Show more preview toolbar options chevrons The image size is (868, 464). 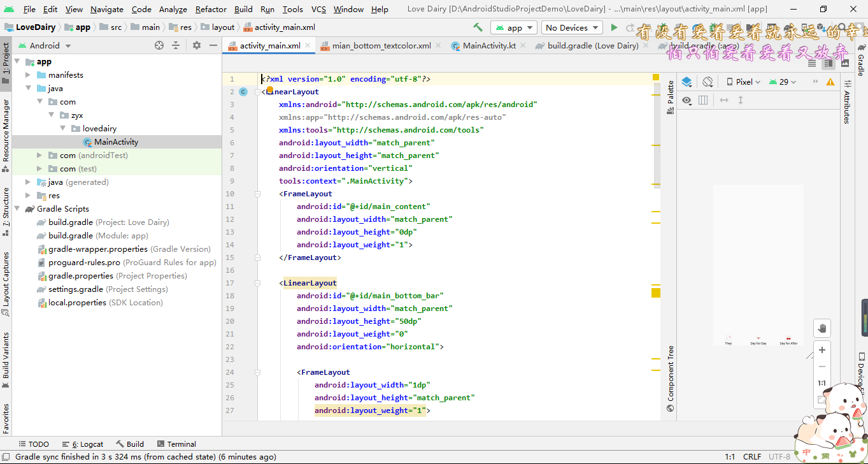pyautogui.click(x=815, y=82)
